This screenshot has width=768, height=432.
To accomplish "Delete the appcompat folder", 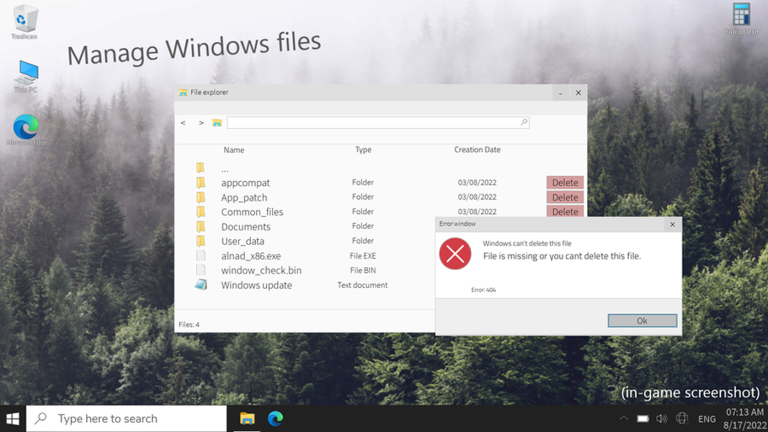I will point(565,182).
